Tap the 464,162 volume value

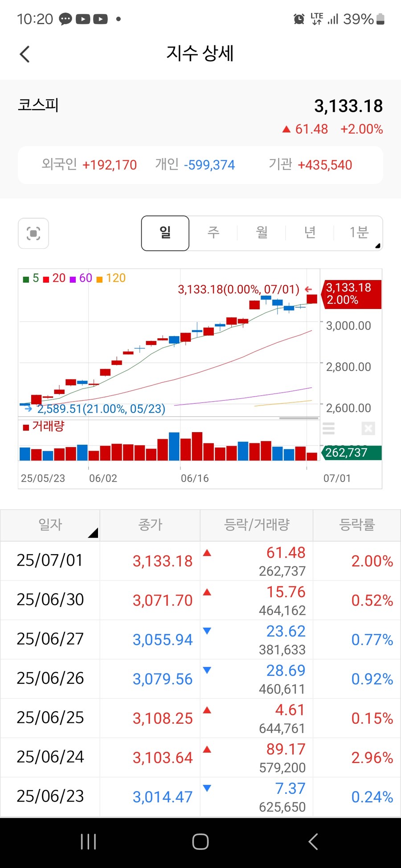click(282, 610)
